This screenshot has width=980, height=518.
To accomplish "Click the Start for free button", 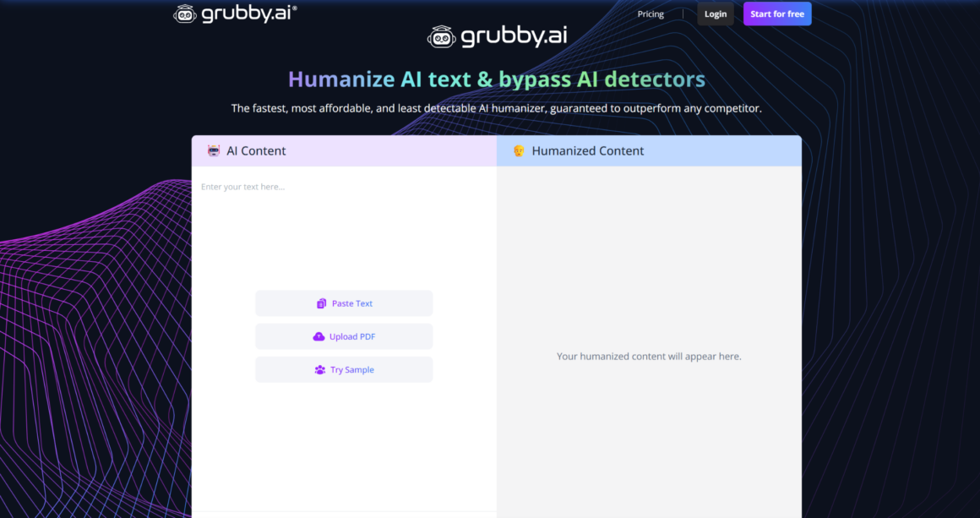I will click(x=777, y=14).
